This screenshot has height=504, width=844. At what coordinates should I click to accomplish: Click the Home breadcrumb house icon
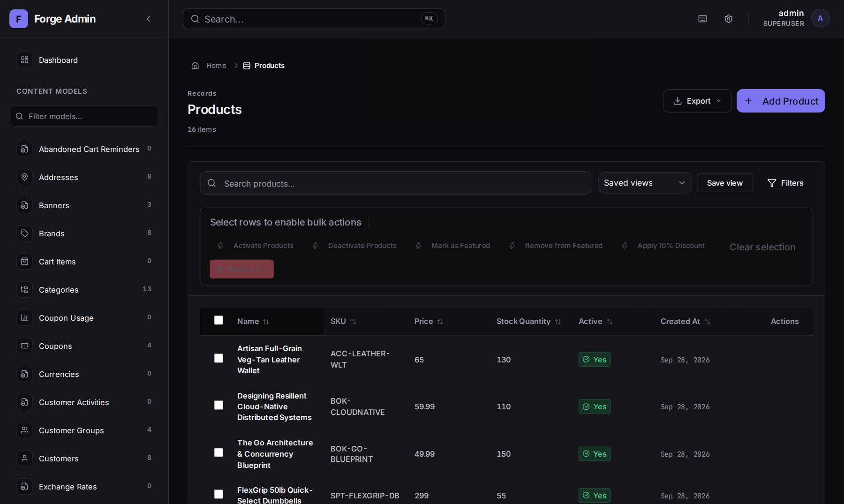click(195, 66)
